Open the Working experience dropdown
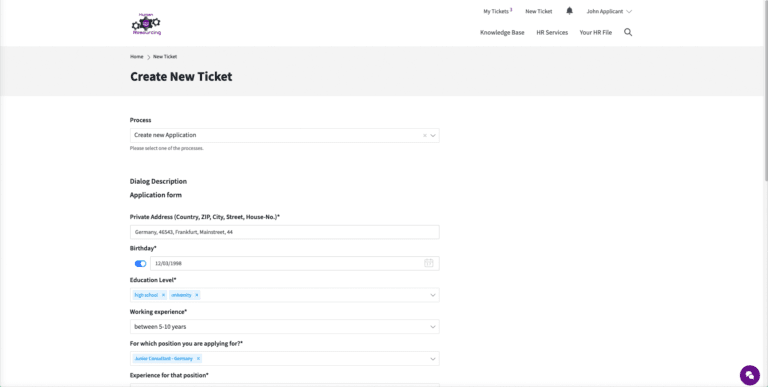The image size is (768, 387). pyautogui.click(x=285, y=327)
